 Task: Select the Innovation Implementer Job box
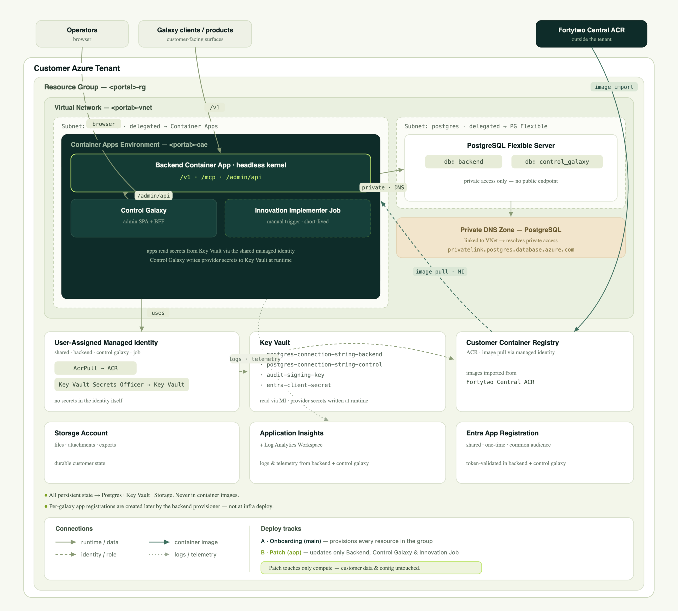[x=298, y=218]
